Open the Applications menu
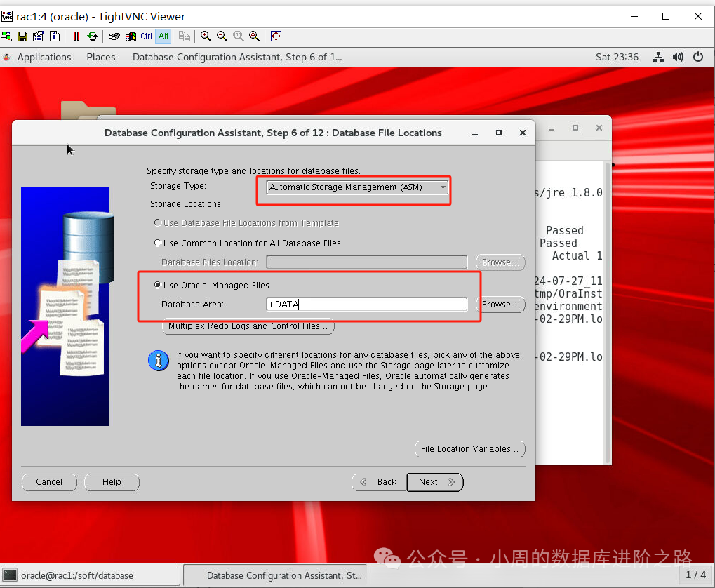The width and height of the screenshot is (715, 588). (44, 57)
